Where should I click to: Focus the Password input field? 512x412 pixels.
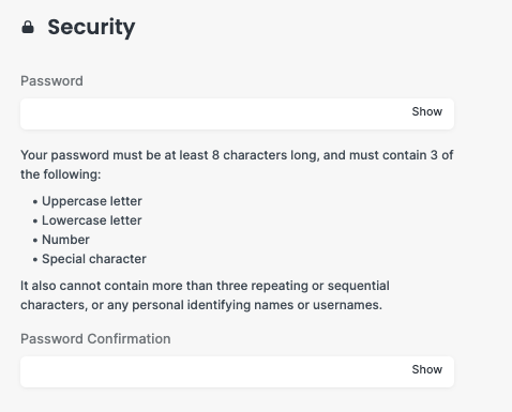coord(237,114)
